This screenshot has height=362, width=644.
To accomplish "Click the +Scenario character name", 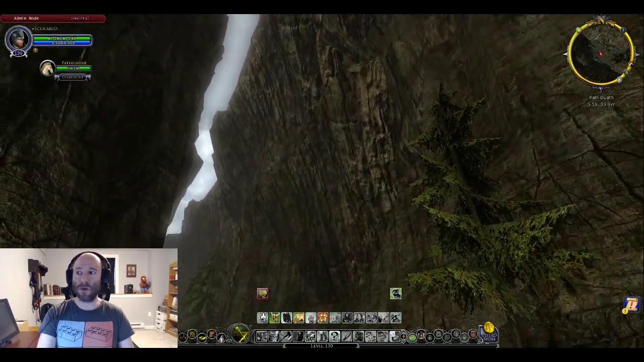I will click(45, 29).
